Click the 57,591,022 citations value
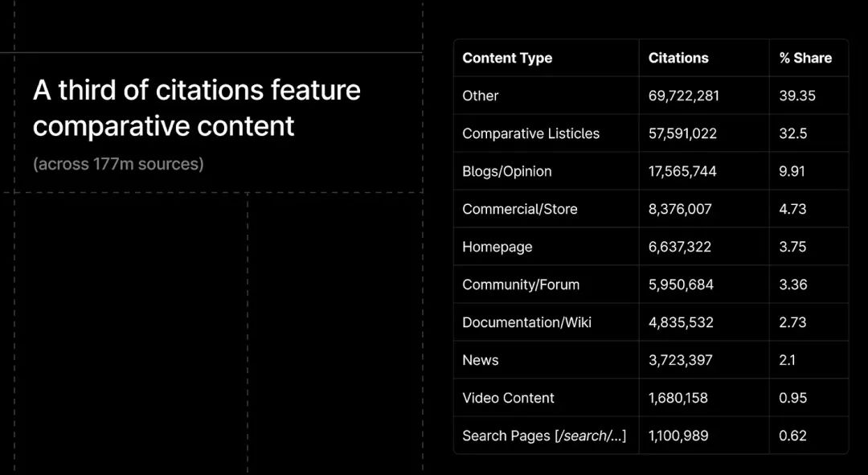 682,133
